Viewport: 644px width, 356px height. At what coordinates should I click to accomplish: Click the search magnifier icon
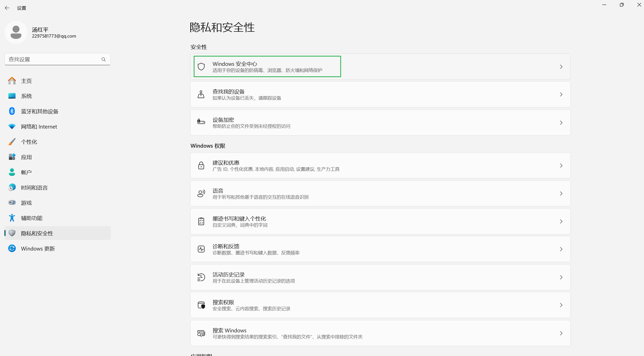coord(103,59)
